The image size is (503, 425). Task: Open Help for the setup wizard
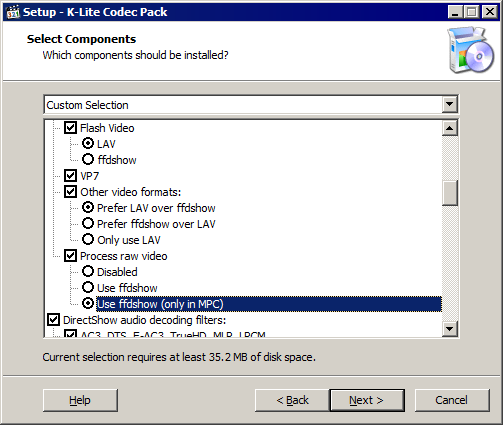80,400
